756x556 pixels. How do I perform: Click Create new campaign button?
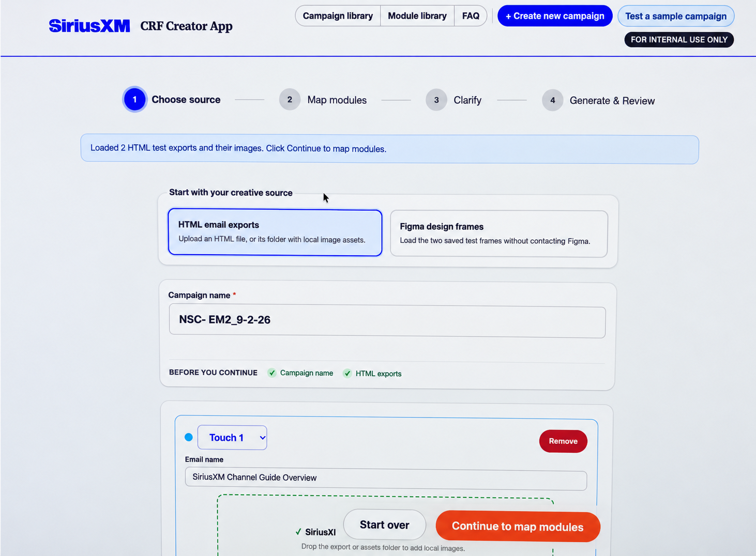[x=555, y=16]
